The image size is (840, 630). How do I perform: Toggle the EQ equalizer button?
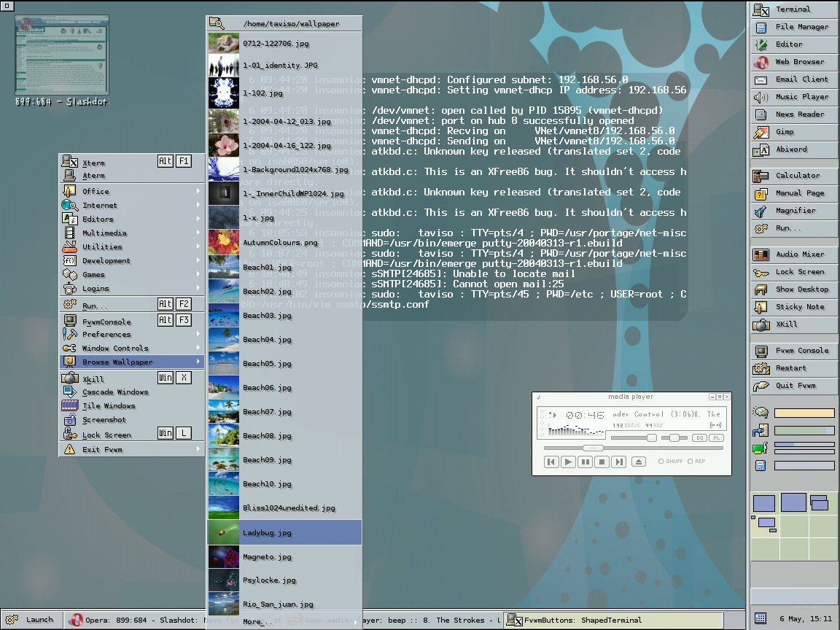pos(699,437)
